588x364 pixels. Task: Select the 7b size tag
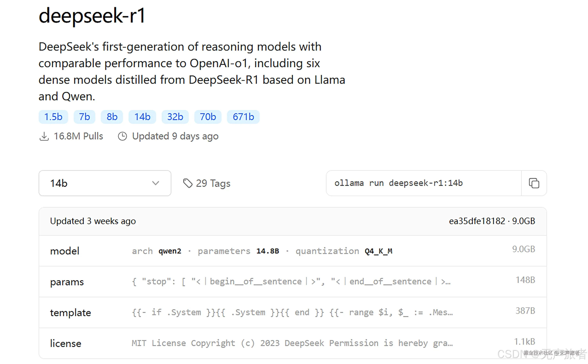point(84,117)
